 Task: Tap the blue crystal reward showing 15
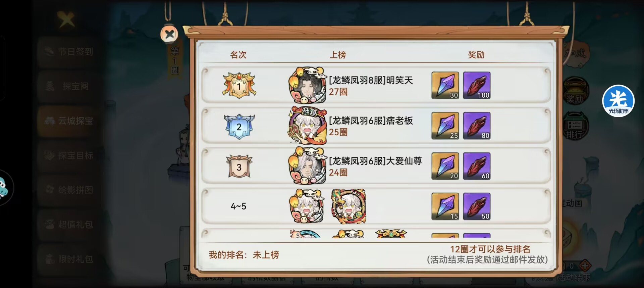tap(445, 206)
